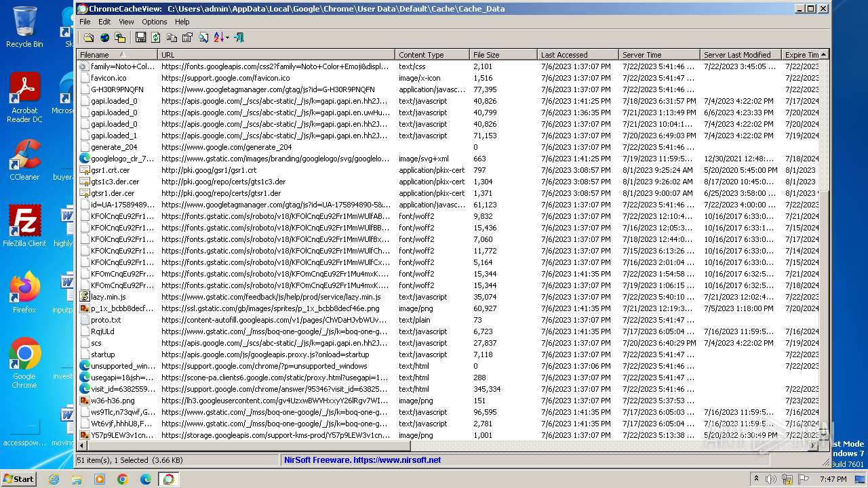Click the http://pki.goog/gsr1/gsr1.crt URL cell
Viewport: 868px width, 488px height.
pyautogui.click(x=209, y=170)
